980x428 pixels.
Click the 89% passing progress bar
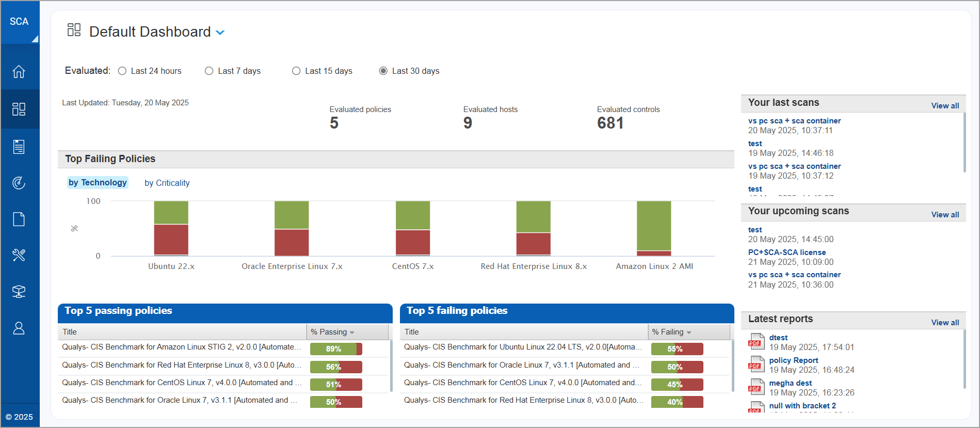click(336, 349)
